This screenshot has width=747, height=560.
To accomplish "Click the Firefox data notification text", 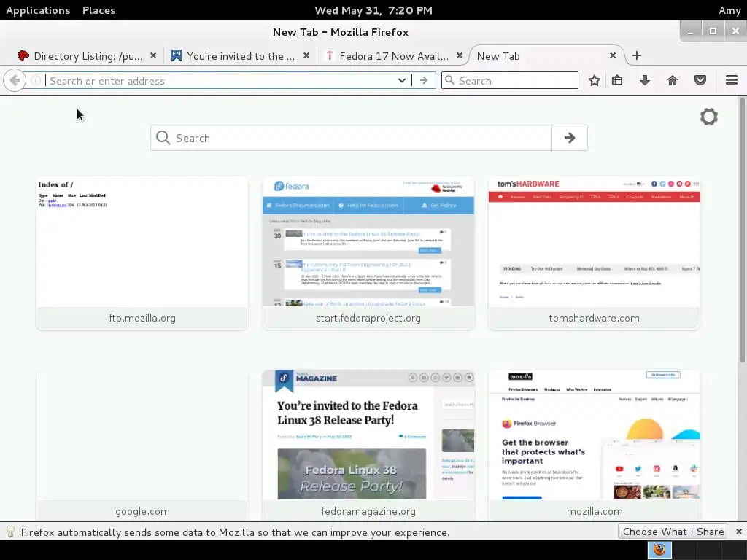I will coord(235,532).
